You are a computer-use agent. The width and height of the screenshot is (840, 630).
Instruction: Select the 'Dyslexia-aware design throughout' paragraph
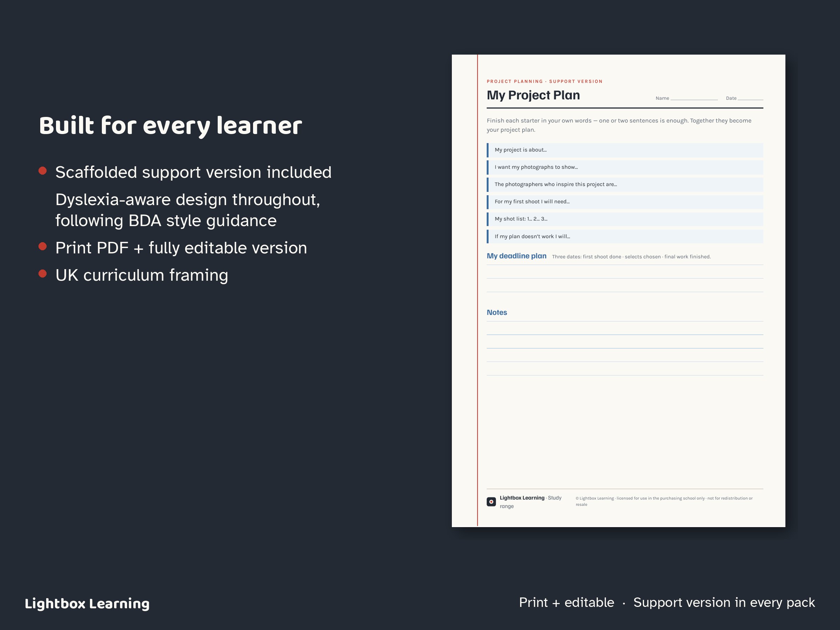tap(188, 210)
